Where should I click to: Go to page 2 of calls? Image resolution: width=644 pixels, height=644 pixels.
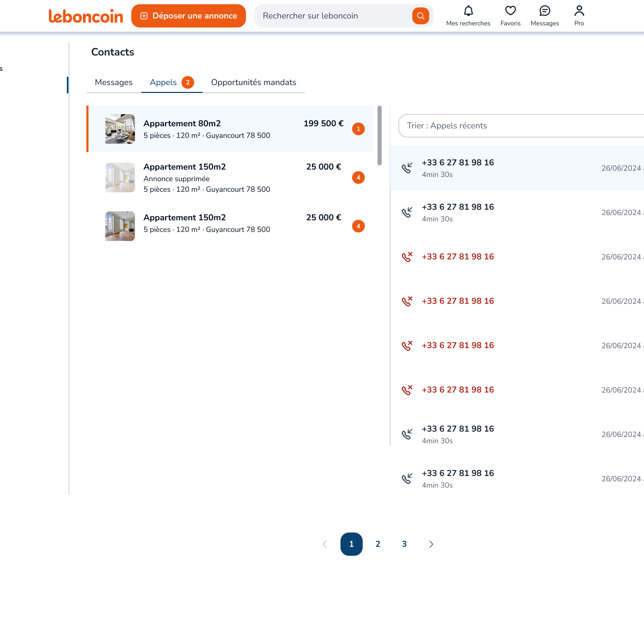(x=378, y=544)
